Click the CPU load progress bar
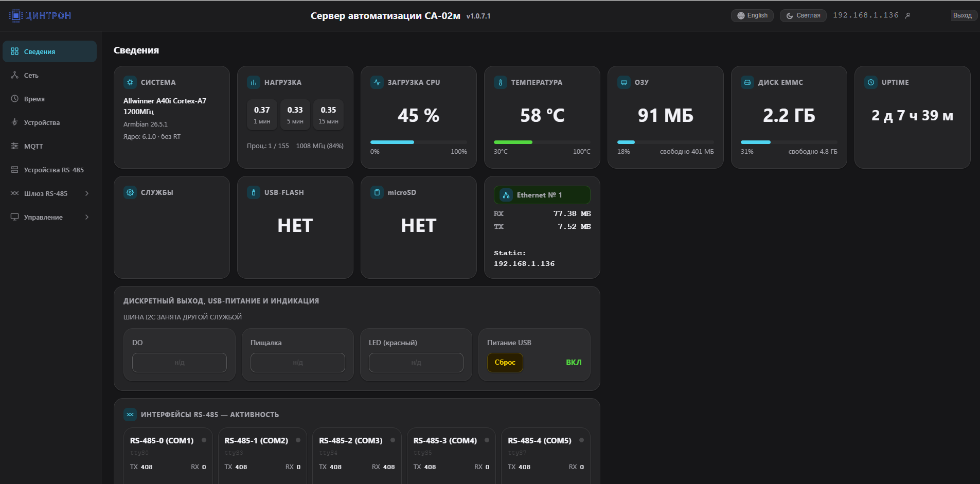This screenshot has width=980, height=484. [x=419, y=142]
